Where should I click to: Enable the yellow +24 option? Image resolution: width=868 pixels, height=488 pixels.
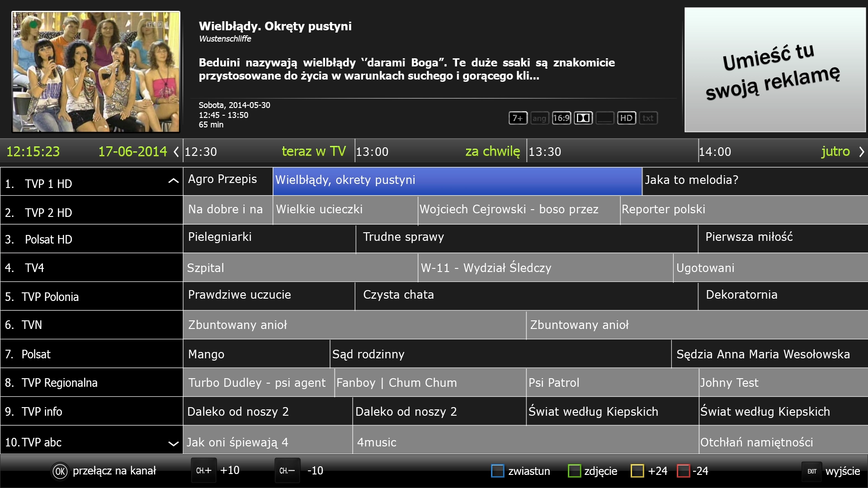[638, 471]
